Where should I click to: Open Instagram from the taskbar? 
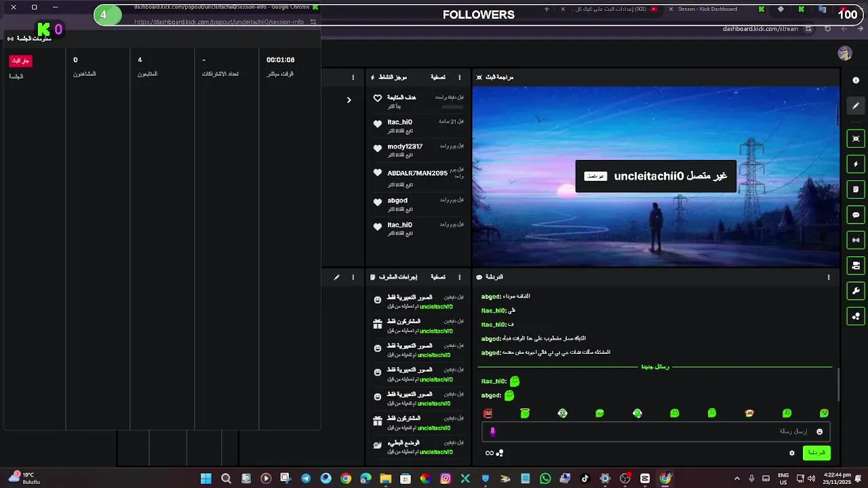pyautogui.click(x=446, y=479)
